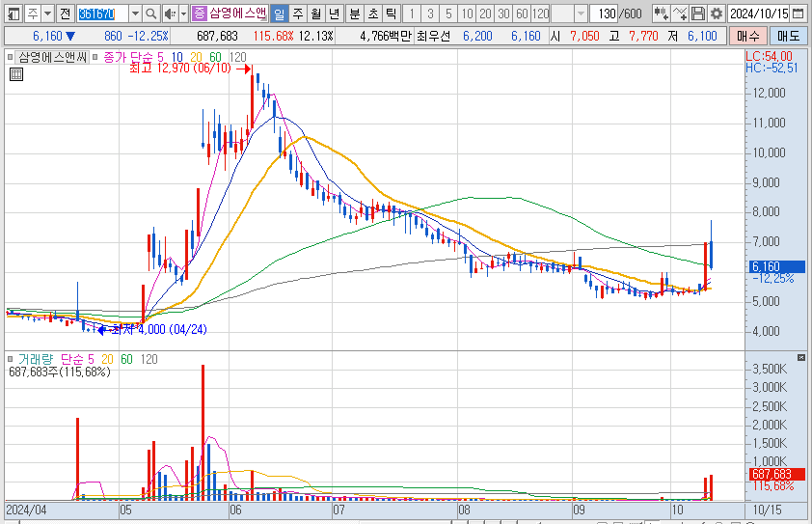Click the orange 20 moving average legend

[x=196, y=57]
